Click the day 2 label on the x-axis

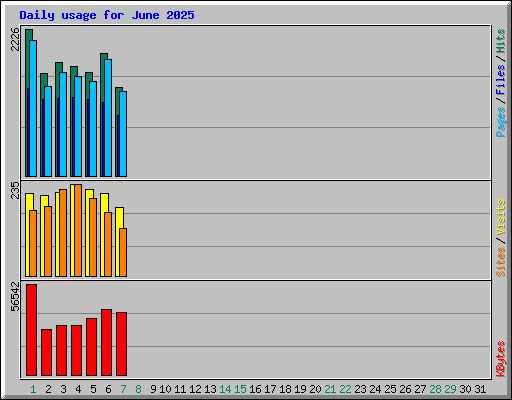48,389
